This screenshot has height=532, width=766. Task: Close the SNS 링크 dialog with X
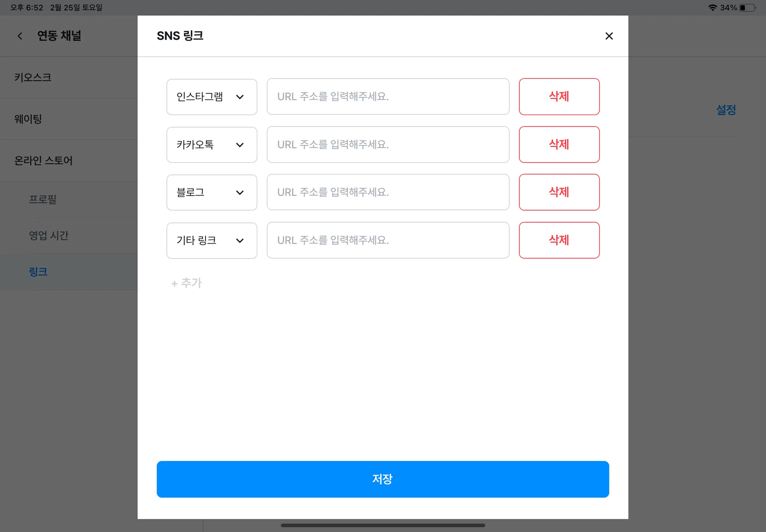click(609, 36)
